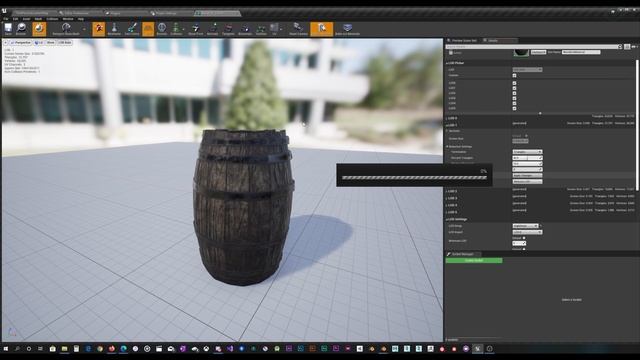Click the Bake out Materials icon
The image size is (640, 360).
tap(347, 29)
